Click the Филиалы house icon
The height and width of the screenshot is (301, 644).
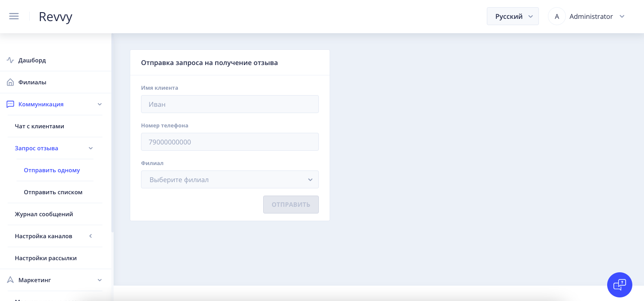[10, 82]
